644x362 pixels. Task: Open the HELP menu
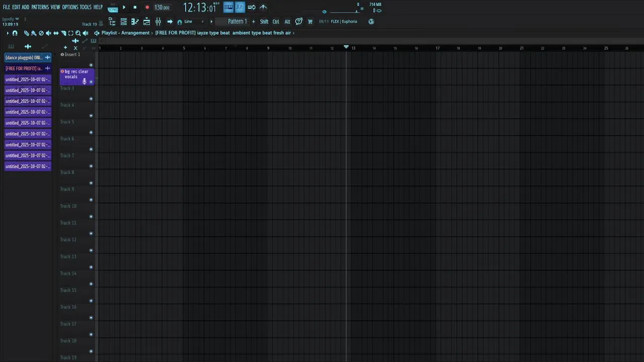[x=98, y=7]
